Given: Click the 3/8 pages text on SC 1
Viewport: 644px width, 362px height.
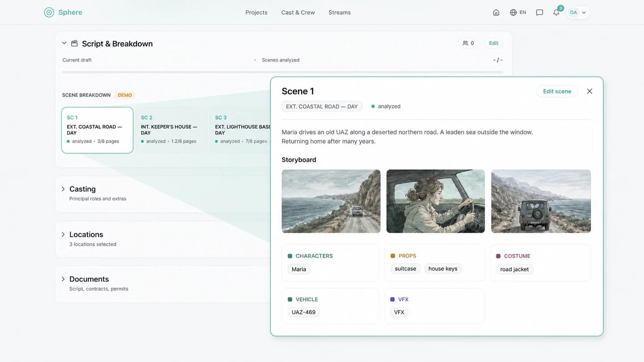Looking at the screenshot, I should tap(108, 141).
